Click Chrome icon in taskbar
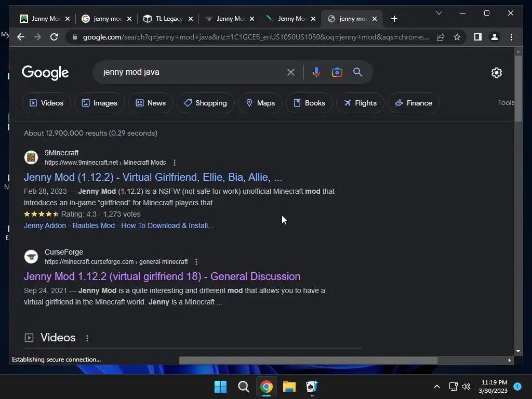 point(267,387)
